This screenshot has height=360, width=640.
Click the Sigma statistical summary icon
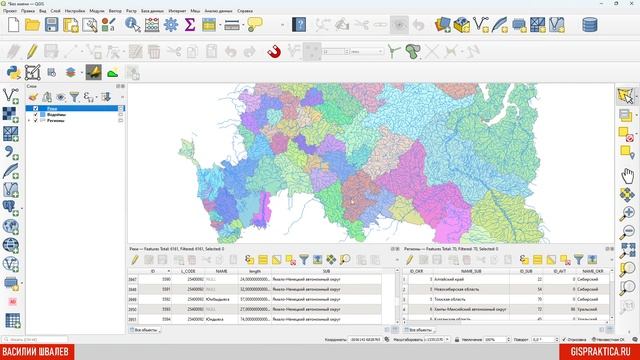pyautogui.click(x=190, y=25)
